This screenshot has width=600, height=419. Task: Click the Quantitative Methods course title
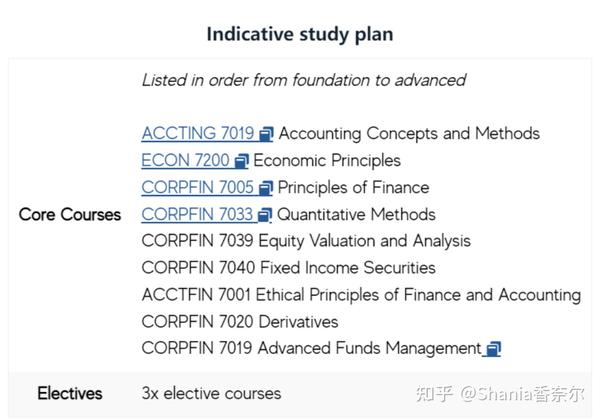click(x=356, y=214)
